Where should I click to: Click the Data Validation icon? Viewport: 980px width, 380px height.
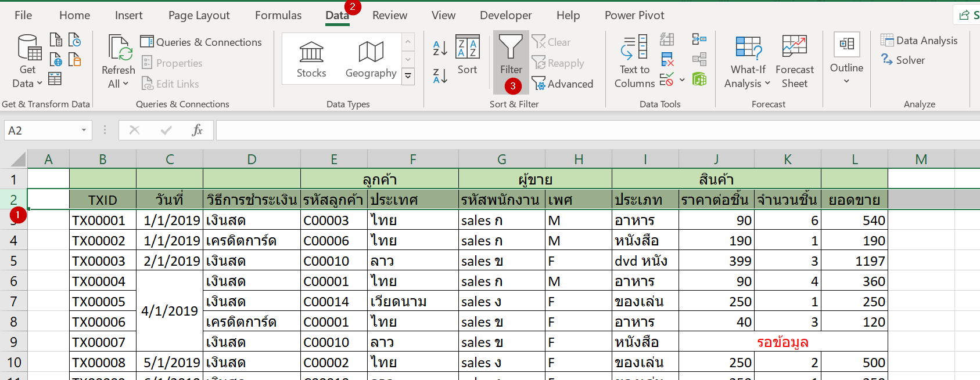tap(667, 79)
